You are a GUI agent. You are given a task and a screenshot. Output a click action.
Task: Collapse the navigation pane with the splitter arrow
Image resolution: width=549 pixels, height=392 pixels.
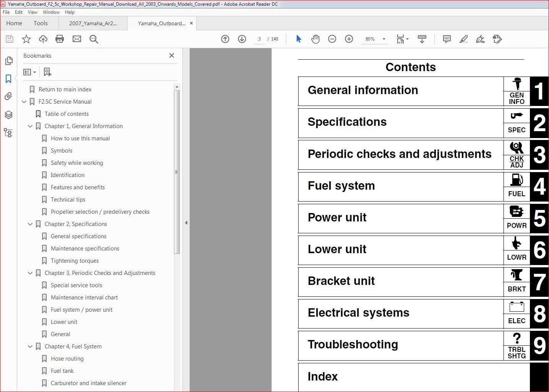186,223
